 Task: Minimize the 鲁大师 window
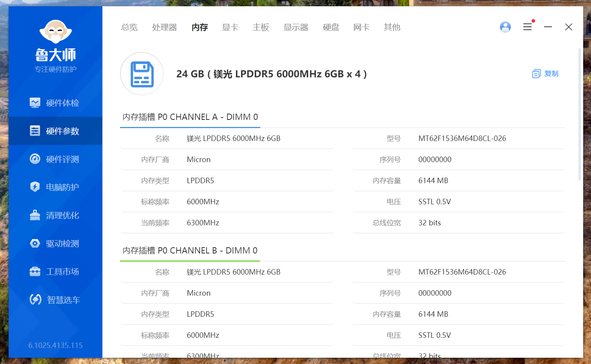point(548,27)
